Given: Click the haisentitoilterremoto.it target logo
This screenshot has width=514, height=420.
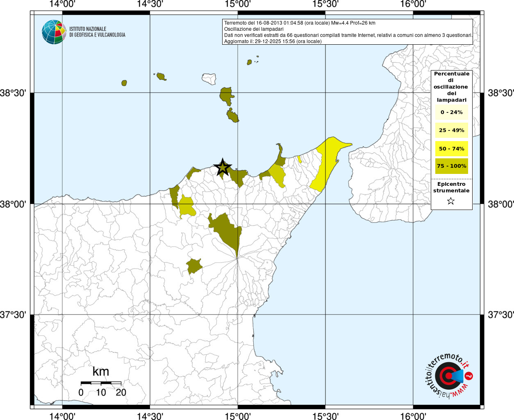Looking at the screenshot, I should pos(448,376).
